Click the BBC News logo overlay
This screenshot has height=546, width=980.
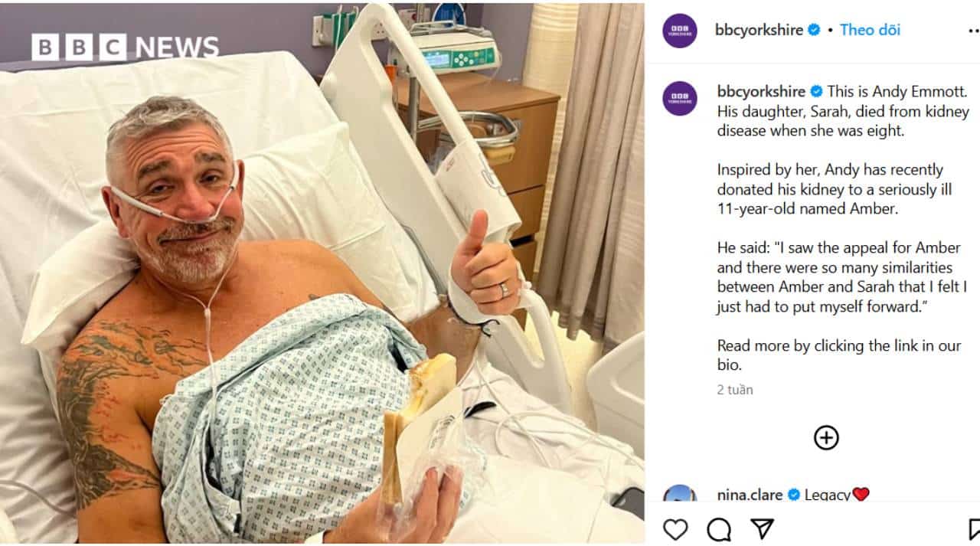(x=125, y=47)
